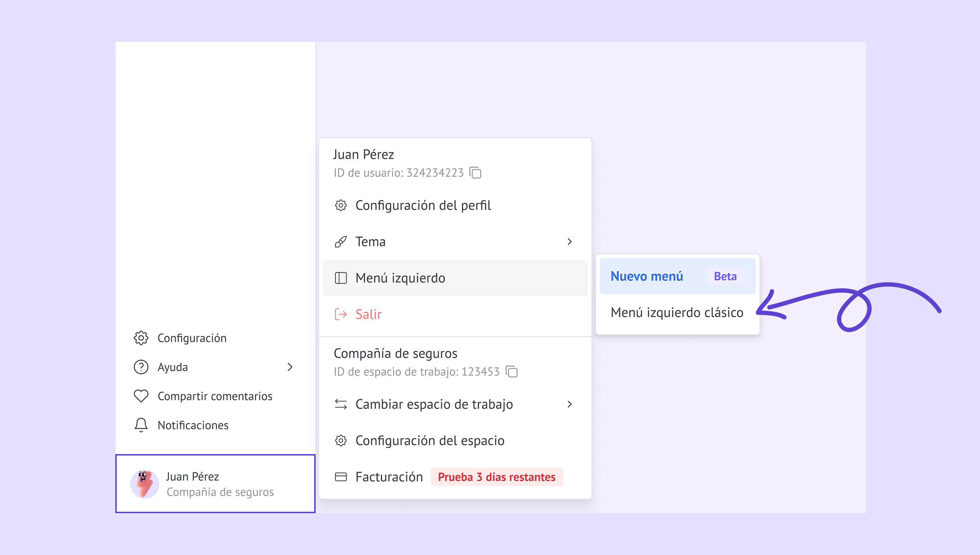Image resolution: width=980 pixels, height=555 pixels.
Task: Copy the user ID with the copy icon
Action: click(x=476, y=173)
